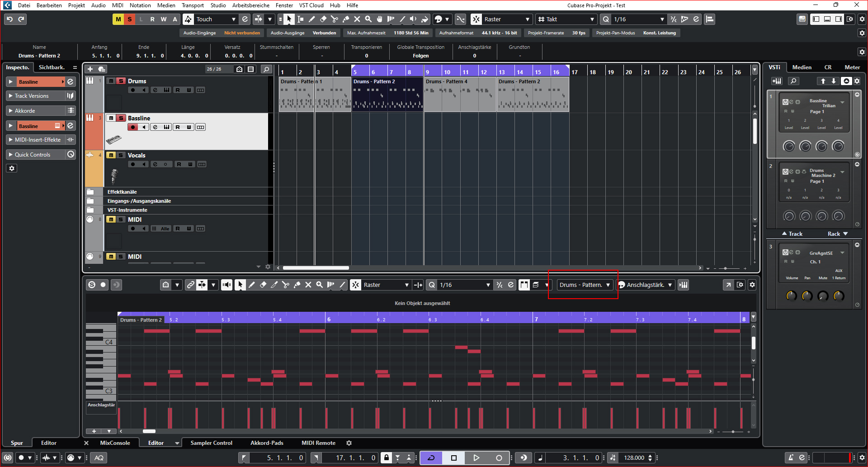Toggle global Mute M button
Image resolution: width=868 pixels, height=467 pixels.
click(118, 19)
